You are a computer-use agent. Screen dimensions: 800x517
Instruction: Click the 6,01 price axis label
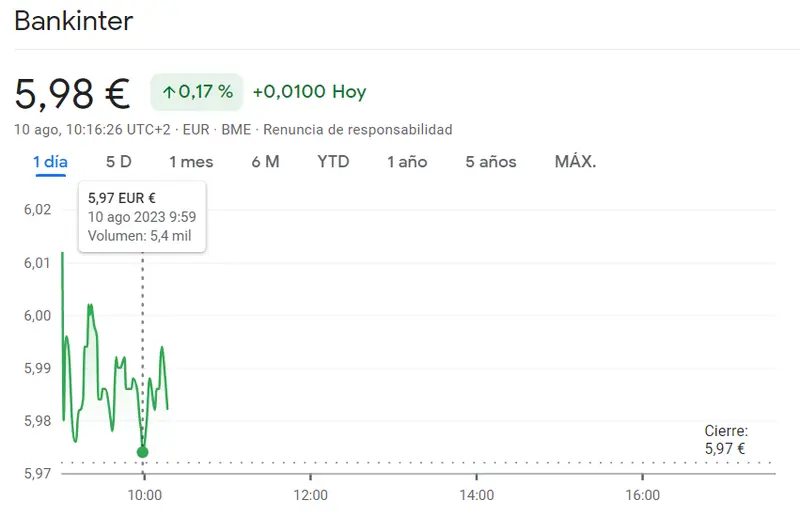(x=37, y=263)
